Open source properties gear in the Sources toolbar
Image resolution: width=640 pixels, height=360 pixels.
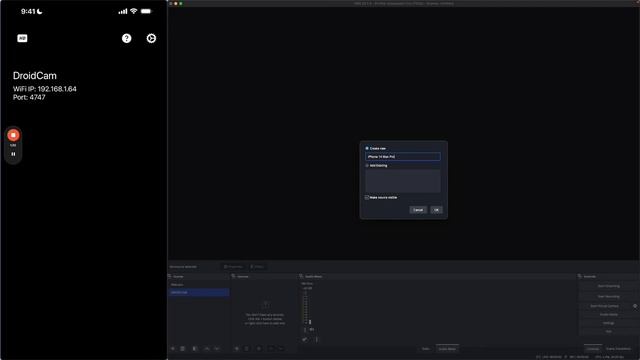259,349
